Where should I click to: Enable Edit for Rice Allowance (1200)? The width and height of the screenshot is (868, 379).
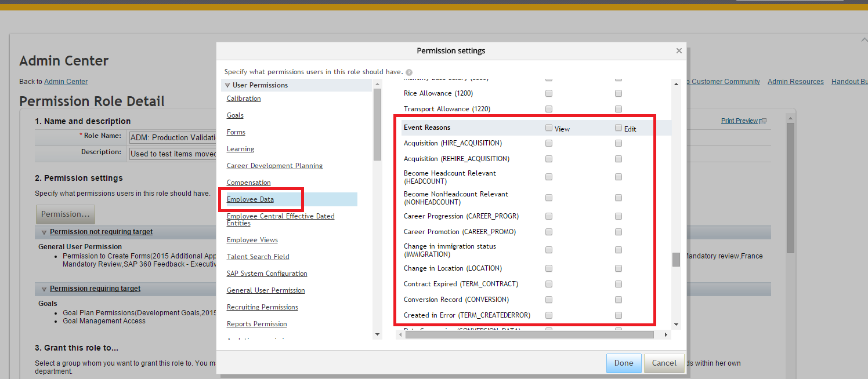point(619,93)
